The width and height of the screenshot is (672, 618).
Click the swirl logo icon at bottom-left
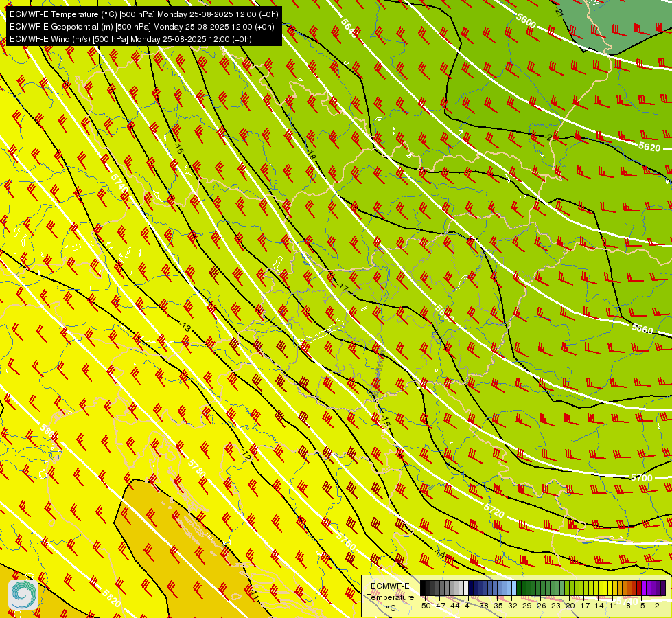(x=23, y=594)
